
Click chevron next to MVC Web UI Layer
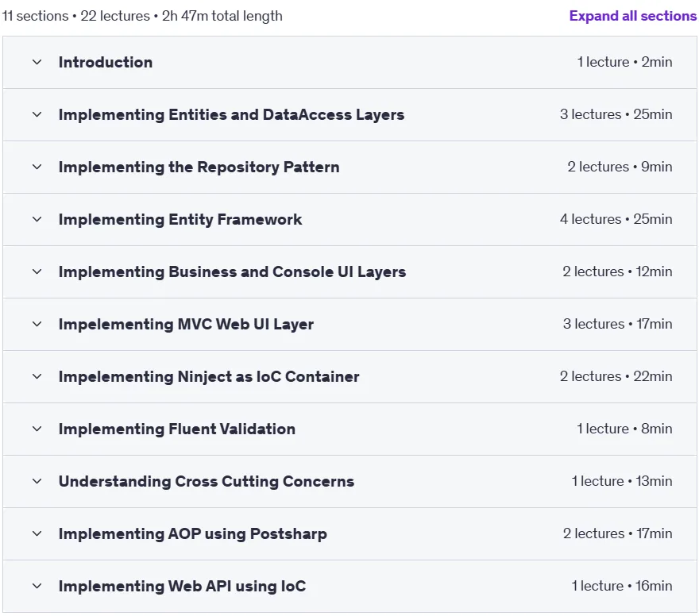(x=37, y=324)
